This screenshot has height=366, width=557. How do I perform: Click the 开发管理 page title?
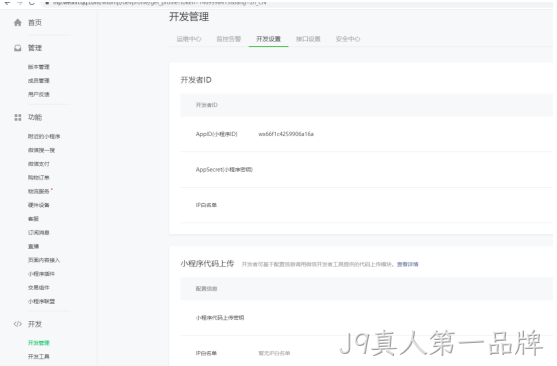[189, 17]
